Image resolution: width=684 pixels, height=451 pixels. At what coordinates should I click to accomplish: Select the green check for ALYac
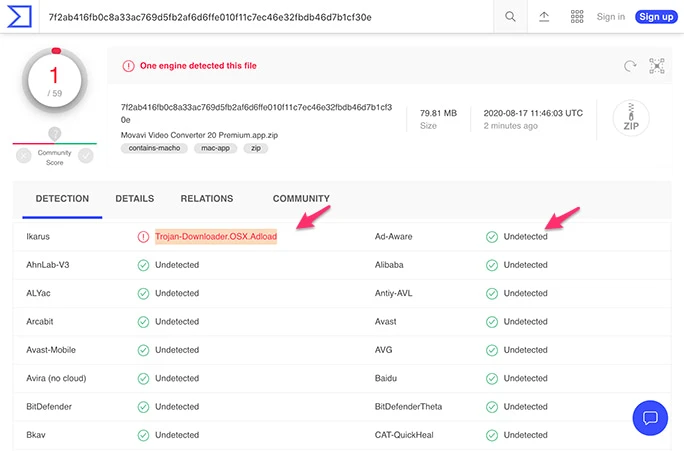pos(143,294)
